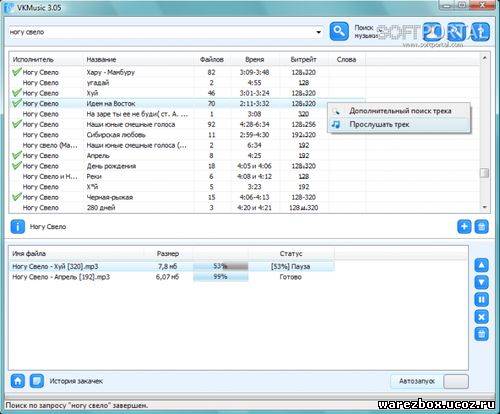Click the 'Готово' status cell
Screen dimensions: 500x414
click(291, 277)
